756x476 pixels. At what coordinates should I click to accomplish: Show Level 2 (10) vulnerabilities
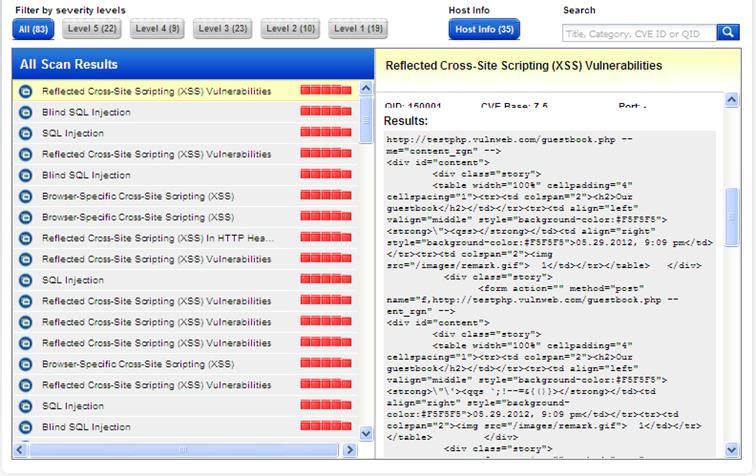tap(290, 29)
